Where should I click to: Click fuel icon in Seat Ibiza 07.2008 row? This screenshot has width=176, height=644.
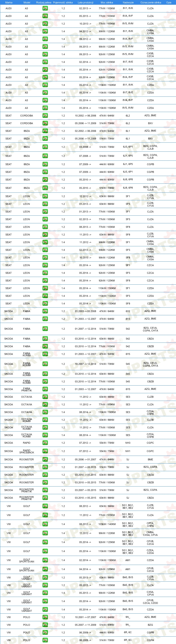45,156
